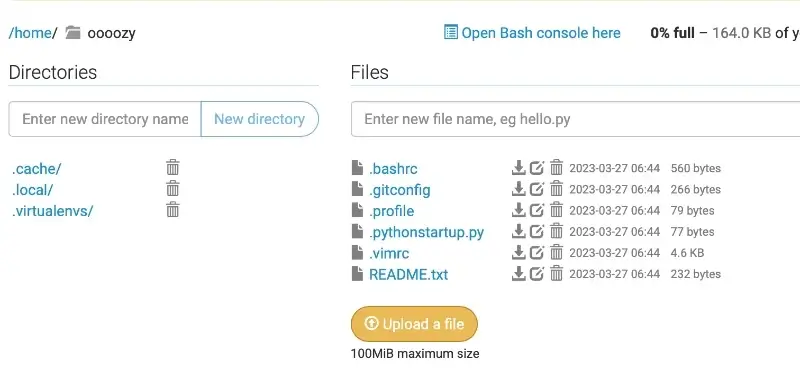Delete the .vimrc file
Viewport: 800px width, 388px height.
556,253
